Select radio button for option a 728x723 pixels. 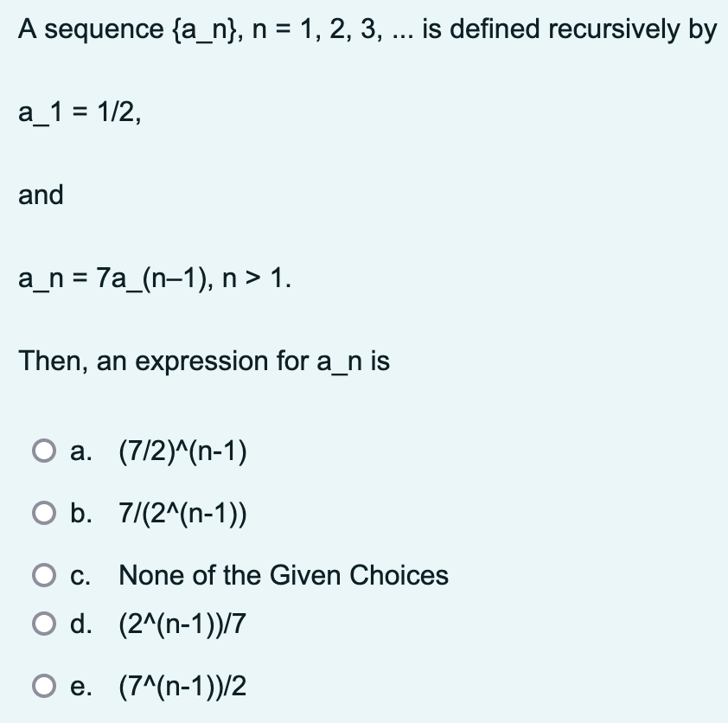point(42,449)
